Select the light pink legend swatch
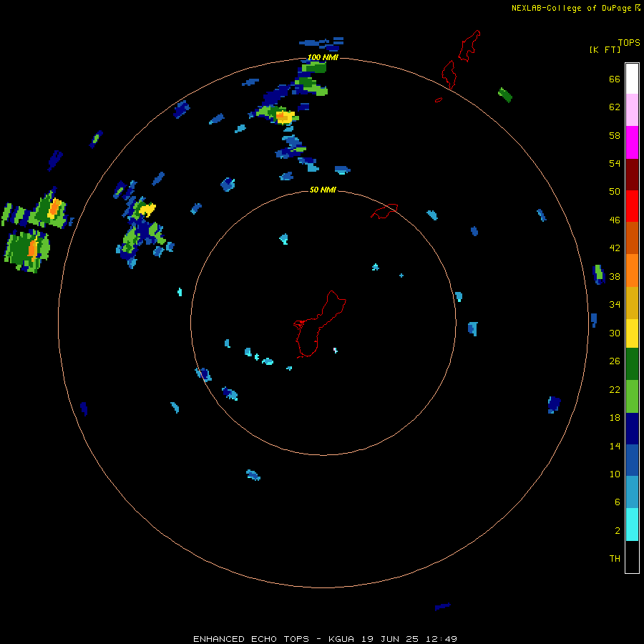The image size is (644, 644). pos(632,109)
